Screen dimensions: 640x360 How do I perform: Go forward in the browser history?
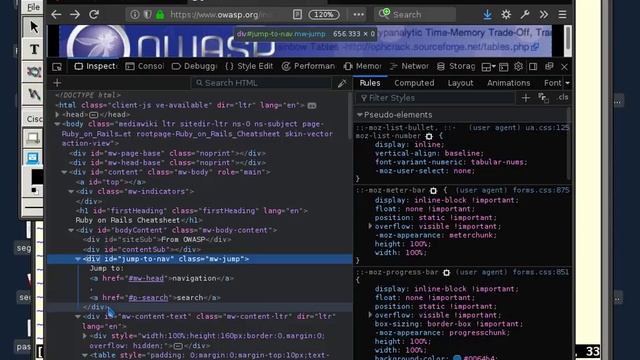click(x=75, y=15)
